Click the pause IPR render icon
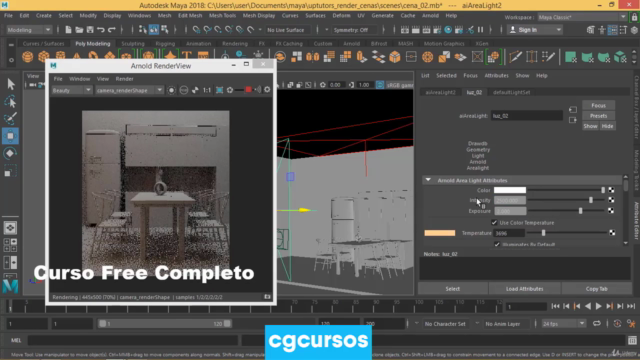The image size is (640, 360). 480,30
